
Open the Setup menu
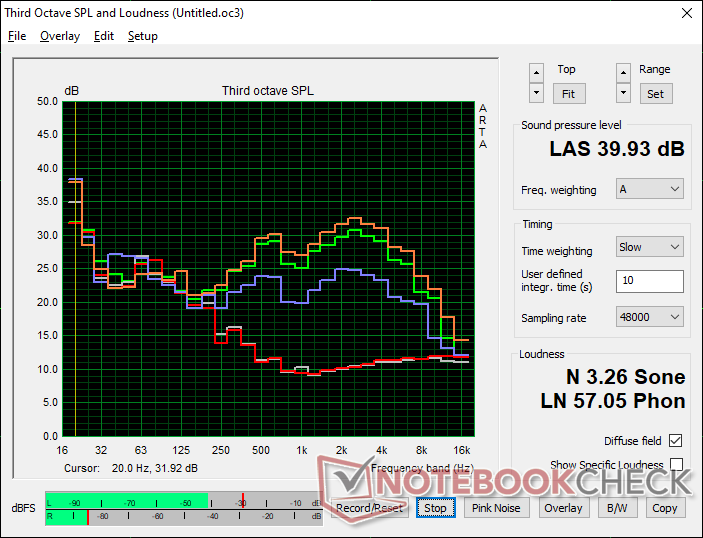pyautogui.click(x=143, y=36)
